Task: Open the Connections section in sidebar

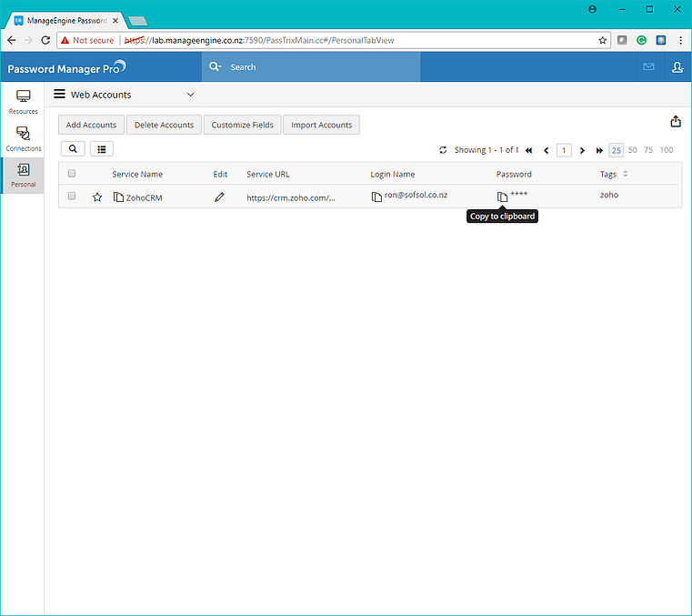Action: (x=23, y=138)
